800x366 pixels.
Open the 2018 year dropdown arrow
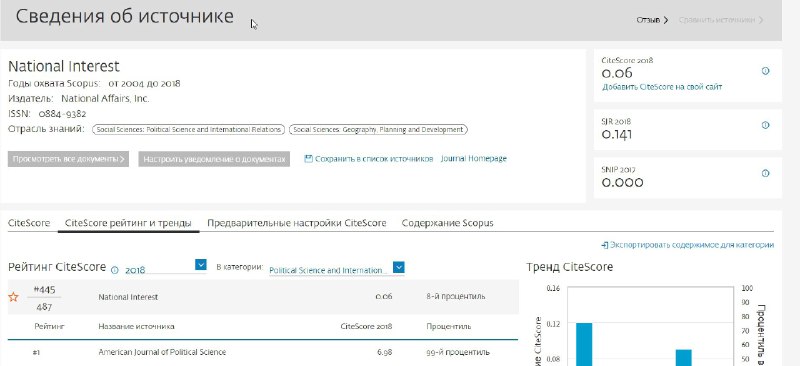pyautogui.click(x=201, y=264)
